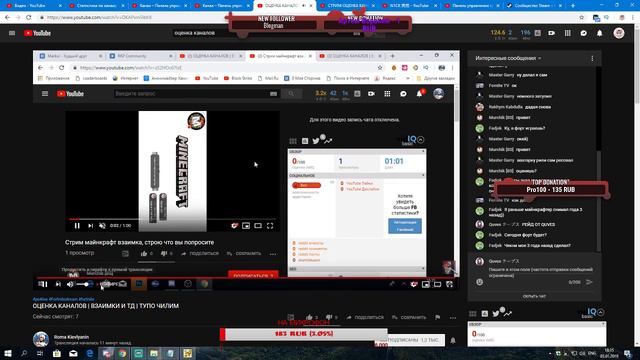Open Task View on the taskbar
The height and width of the screenshot is (360, 640).
coord(40,353)
